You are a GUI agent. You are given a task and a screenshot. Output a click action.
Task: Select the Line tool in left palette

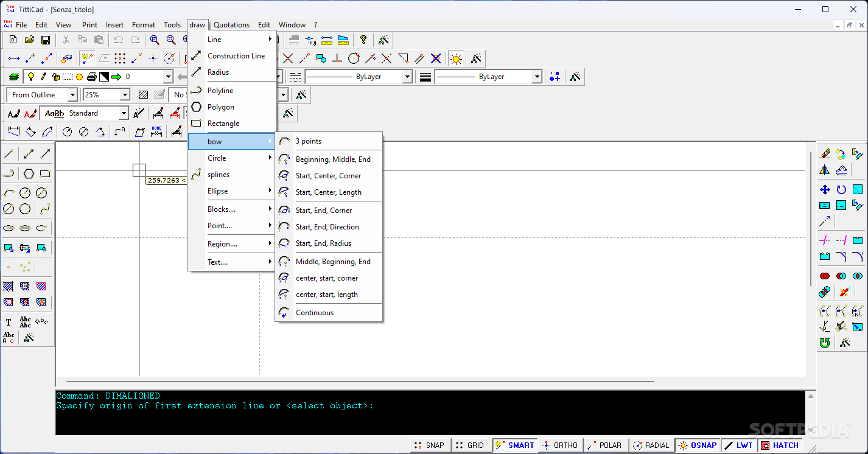(9, 154)
